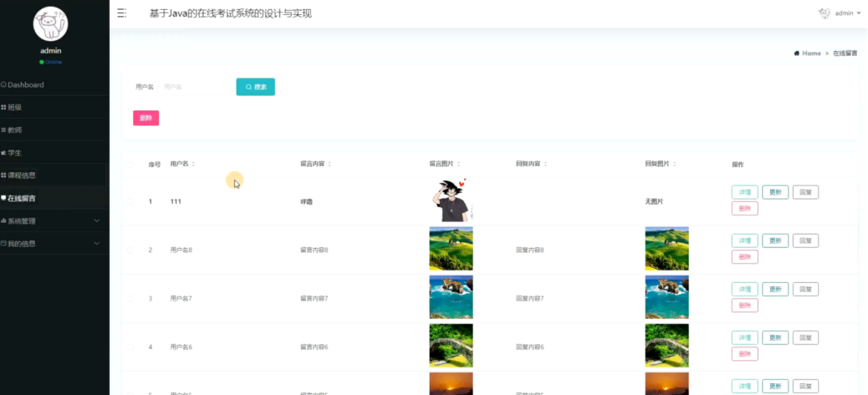Collapse the sidebar with the hamburger icon
This screenshot has height=395, width=868.
(x=122, y=13)
